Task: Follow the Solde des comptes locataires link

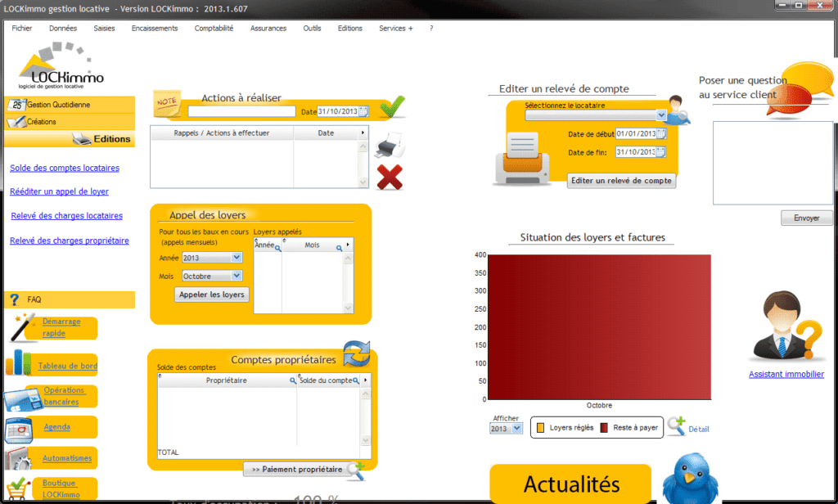Action: 65,168
